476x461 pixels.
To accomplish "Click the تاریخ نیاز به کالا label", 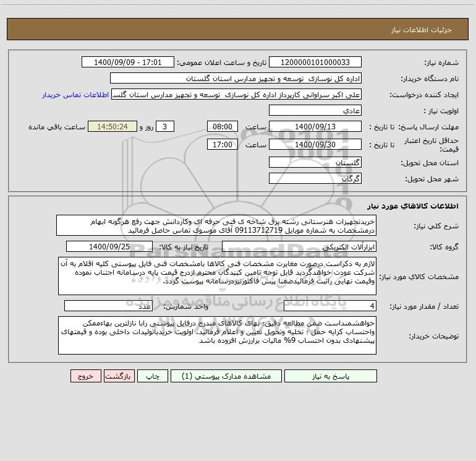I will [184, 247].
